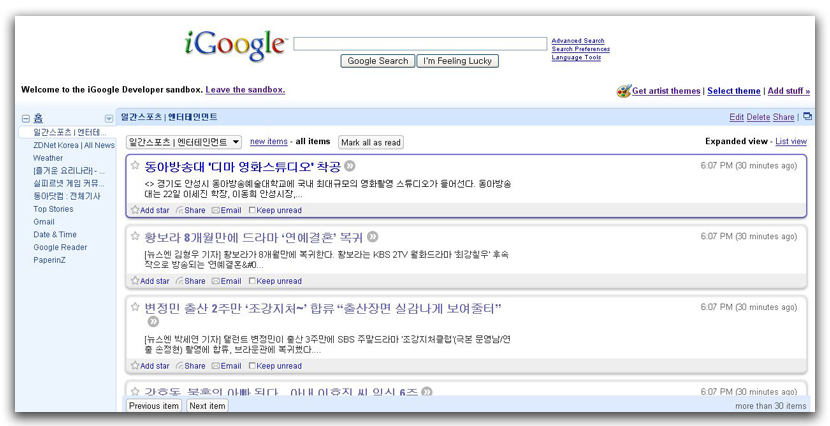The width and height of the screenshot is (830, 426).
Task: Open 변정민 출산 2주만 headline
Action: click(x=322, y=308)
